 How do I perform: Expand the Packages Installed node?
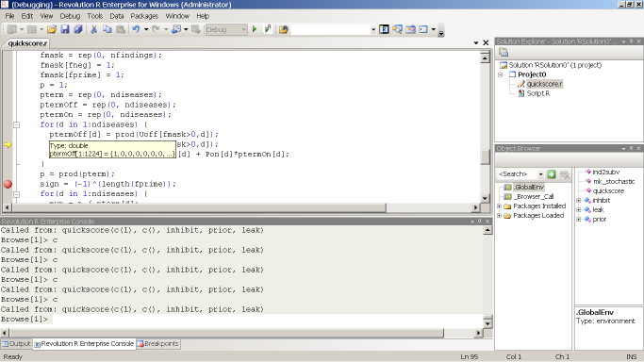(500, 206)
